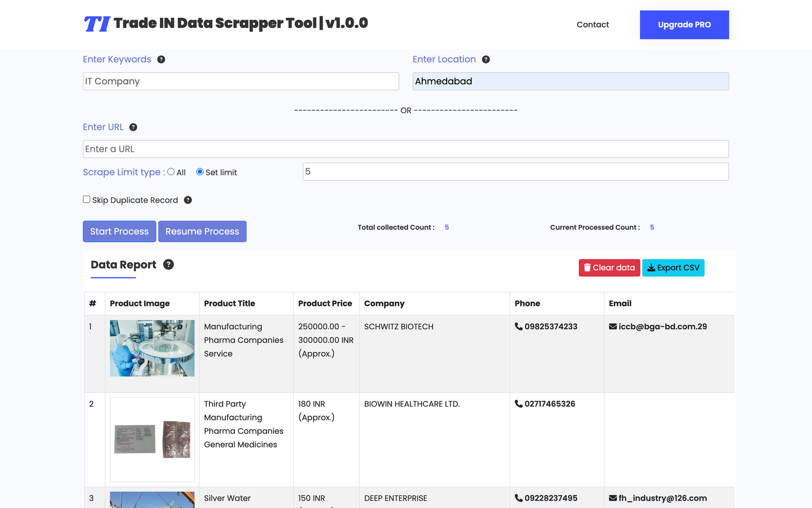
Task: Show help for Enter URL
Action: coord(133,127)
